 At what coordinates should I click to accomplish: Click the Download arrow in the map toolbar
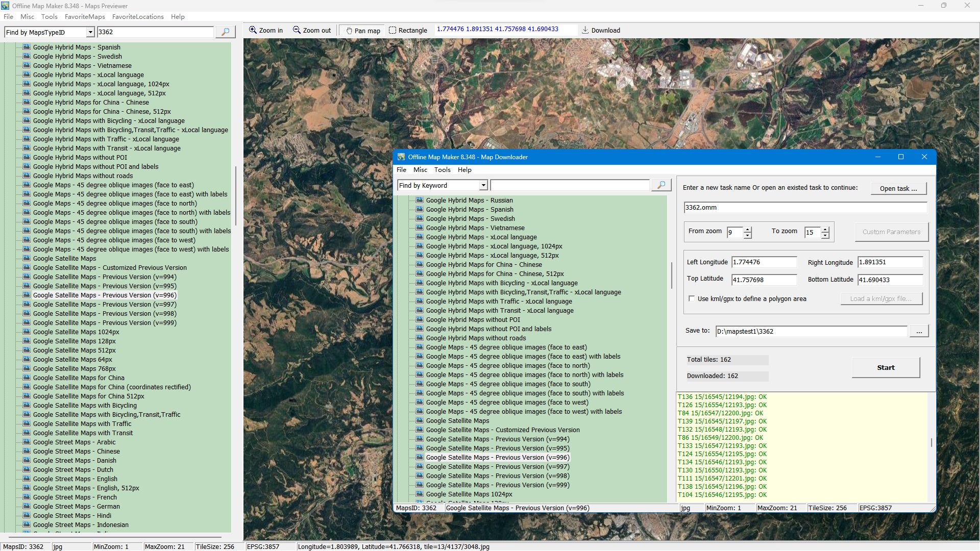(601, 30)
